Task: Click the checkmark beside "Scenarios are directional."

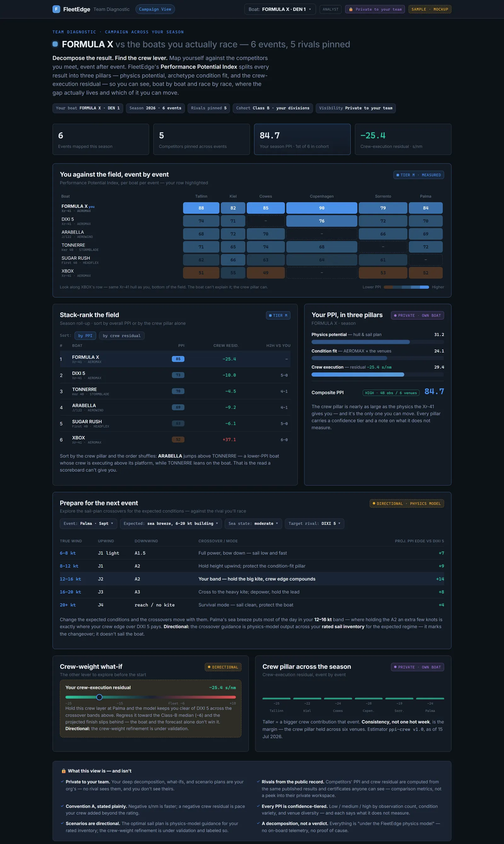Action: click(x=62, y=823)
